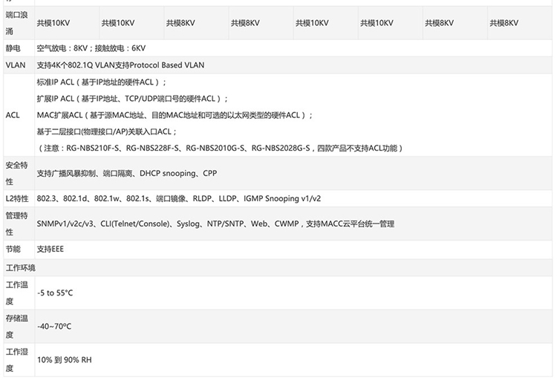Viewport: 557px width, 392px height.
Task: Click the 安全特性 row label
Action: pyautogui.click(x=16, y=173)
